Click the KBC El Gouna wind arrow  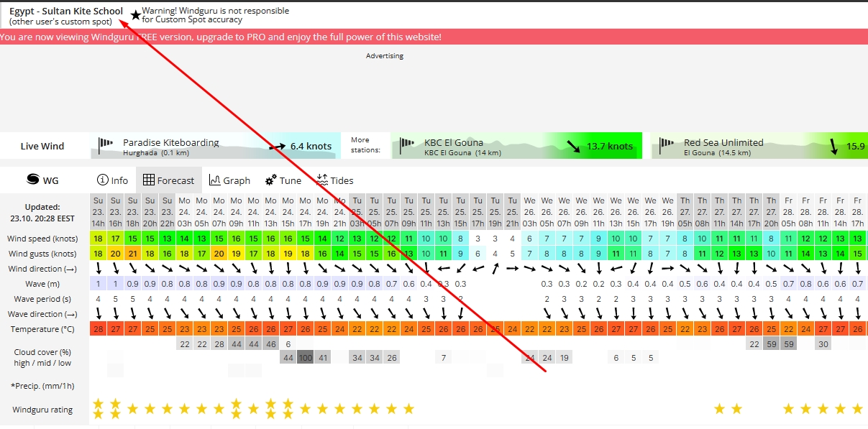[574, 146]
